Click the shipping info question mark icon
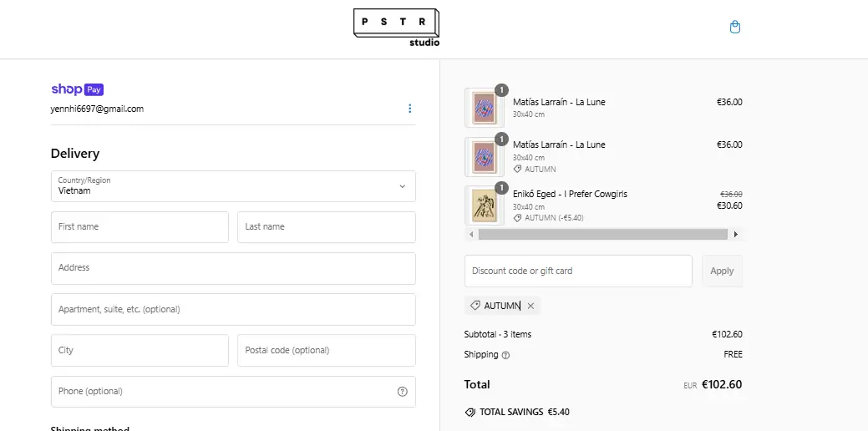The image size is (868, 431). (x=505, y=355)
